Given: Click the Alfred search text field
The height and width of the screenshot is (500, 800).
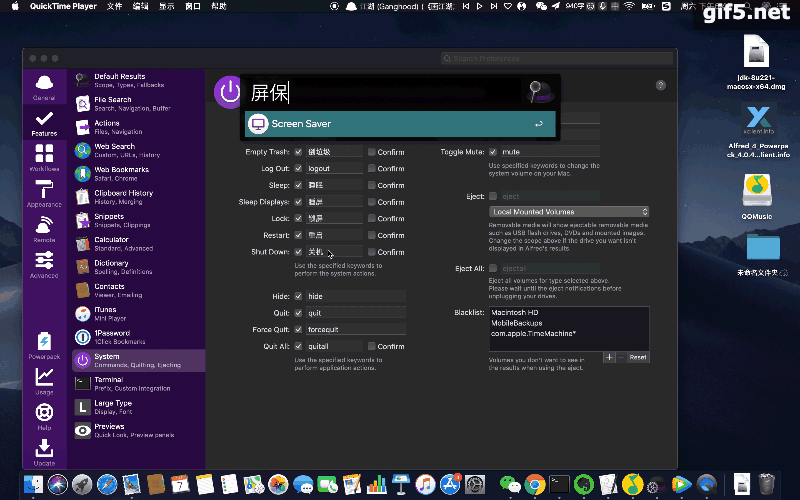Looking at the screenshot, I should (385, 93).
